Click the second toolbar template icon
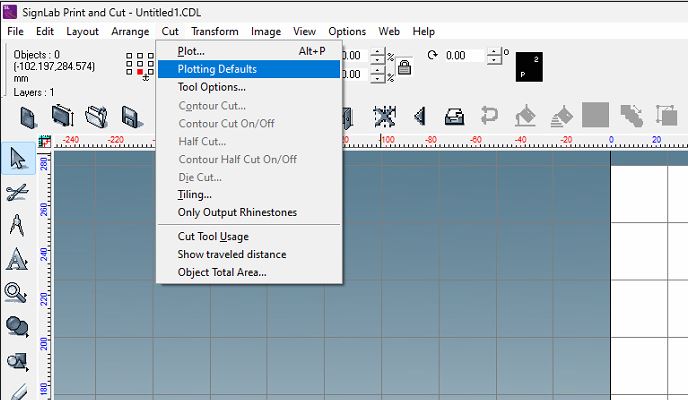 [63, 116]
